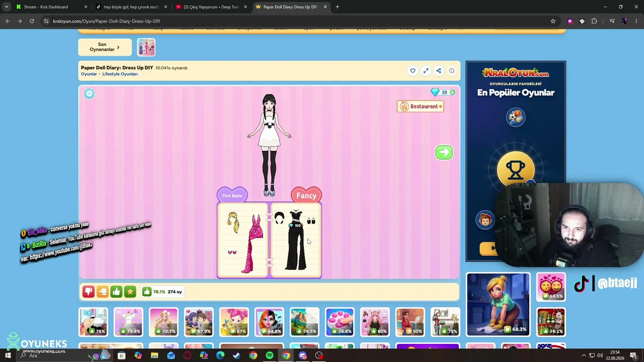Open the related game rated 79.8%
This screenshot has height=362, width=644.
pyautogui.click(x=128, y=322)
